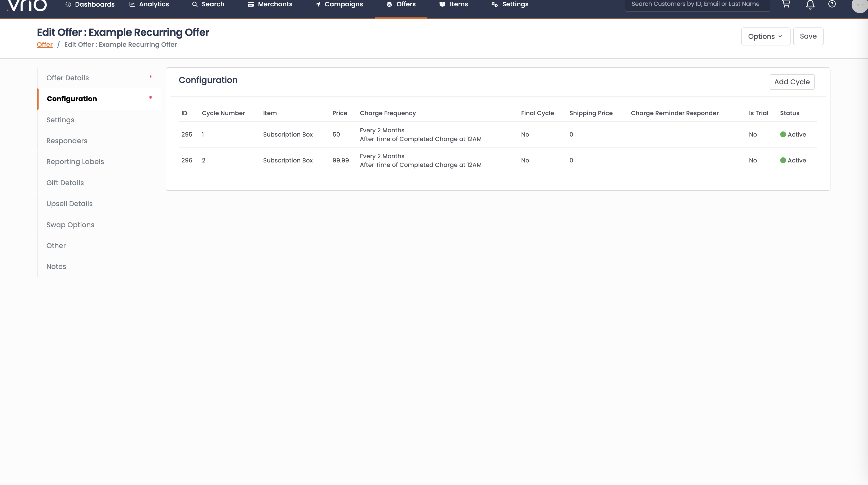Screen dimensions: 868x485
Task: Click the Cycle Number column header
Action: click(223, 113)
